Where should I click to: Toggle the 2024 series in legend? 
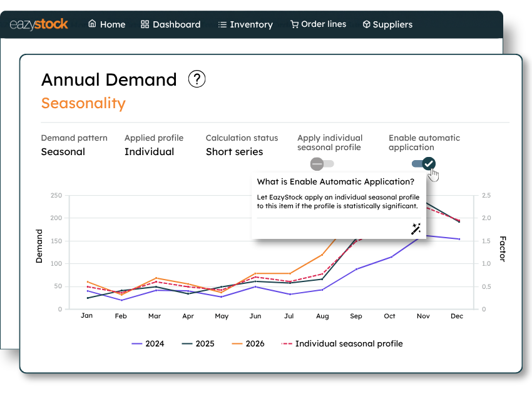point(148,343)
